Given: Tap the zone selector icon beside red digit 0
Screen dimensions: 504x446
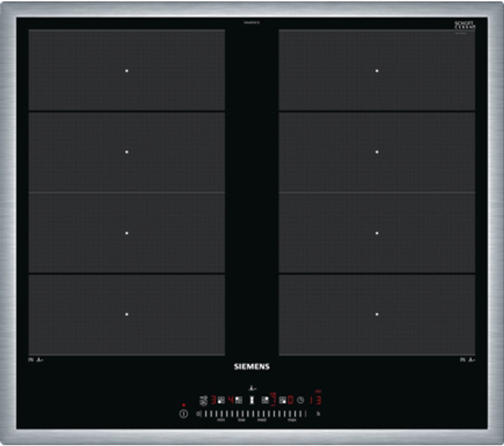Looking at the screenshot, I should click(283, 400).
